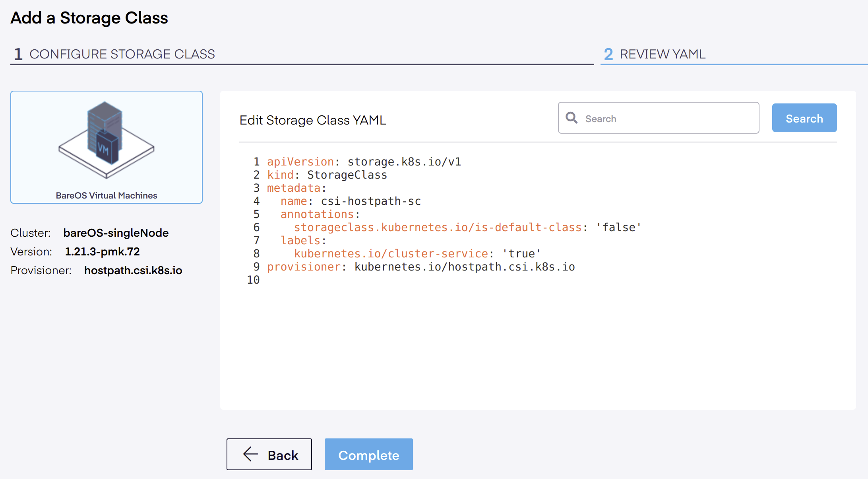Click the is-default-class 'false' value

619,228
